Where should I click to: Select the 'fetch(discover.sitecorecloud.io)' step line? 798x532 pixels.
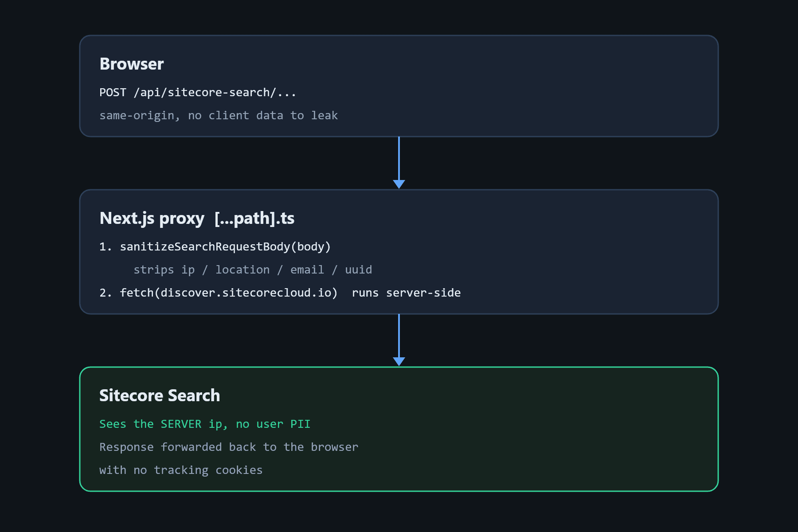tap(280, 293)
